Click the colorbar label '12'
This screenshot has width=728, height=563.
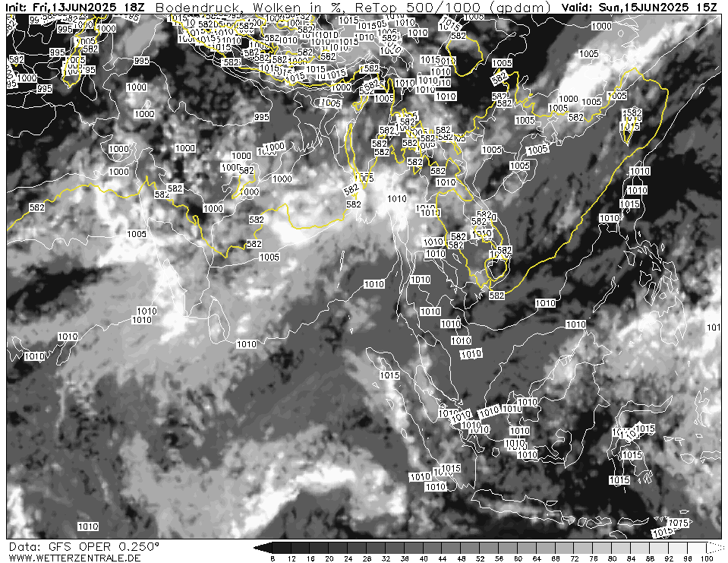pos(292,558)
